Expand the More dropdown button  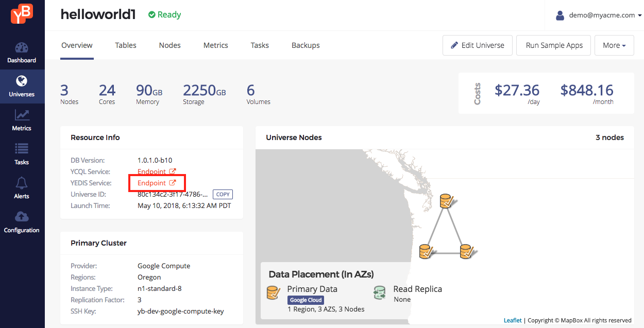(614, 45)
